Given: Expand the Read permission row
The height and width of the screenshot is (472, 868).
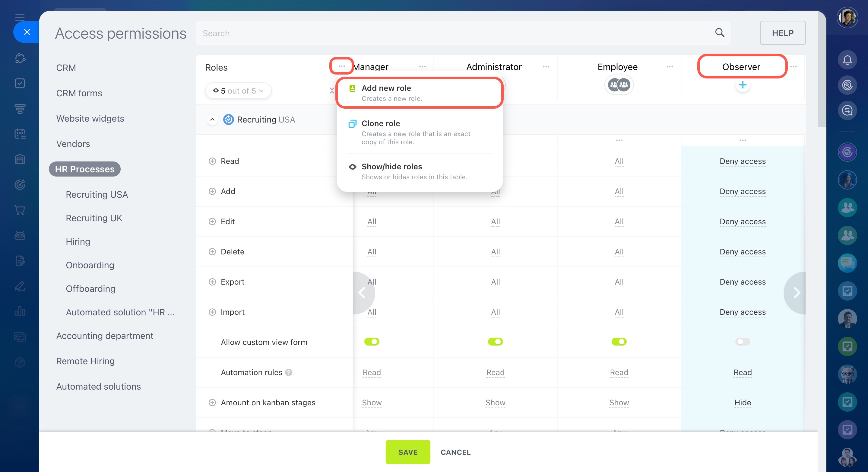Looking at the screenshot, I should click(x=212, y=161).
